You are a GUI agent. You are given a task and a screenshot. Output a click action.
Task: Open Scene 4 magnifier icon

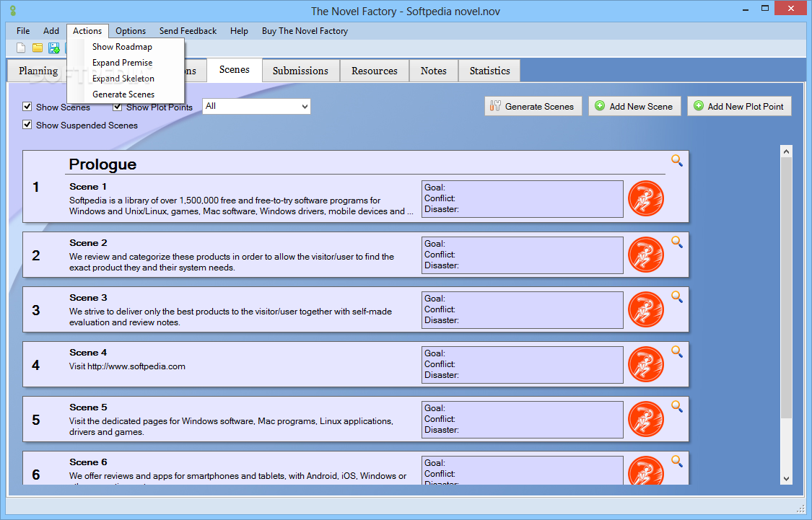677,351
